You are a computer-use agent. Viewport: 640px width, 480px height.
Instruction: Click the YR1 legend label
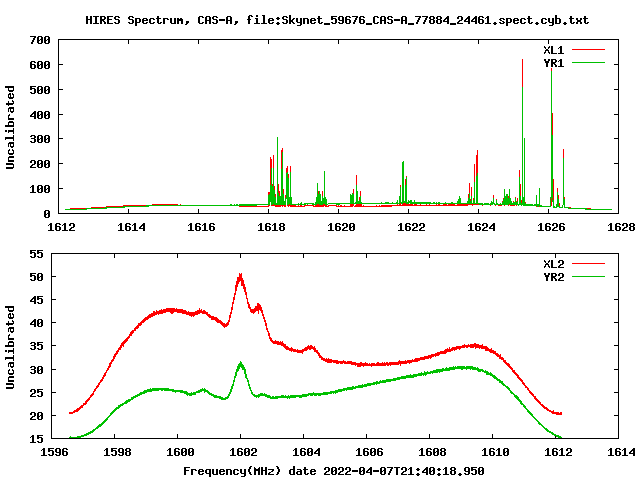553,63
